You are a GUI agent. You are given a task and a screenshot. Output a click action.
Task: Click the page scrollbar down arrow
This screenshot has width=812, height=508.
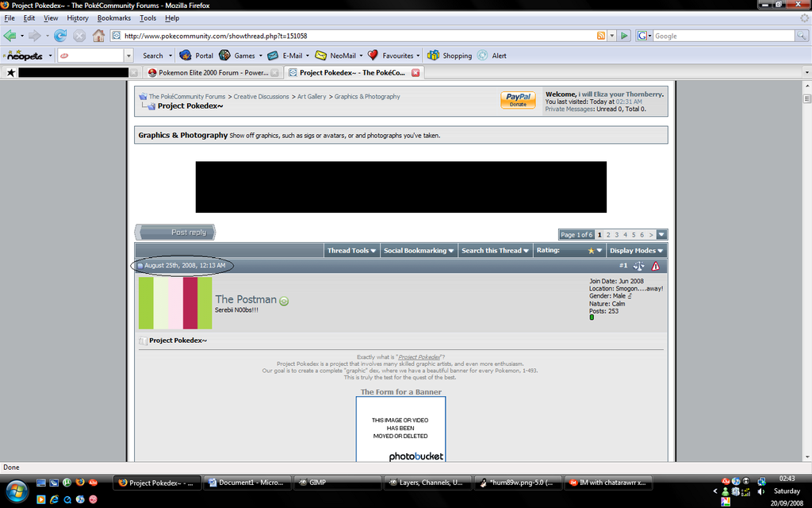point(806,456)
